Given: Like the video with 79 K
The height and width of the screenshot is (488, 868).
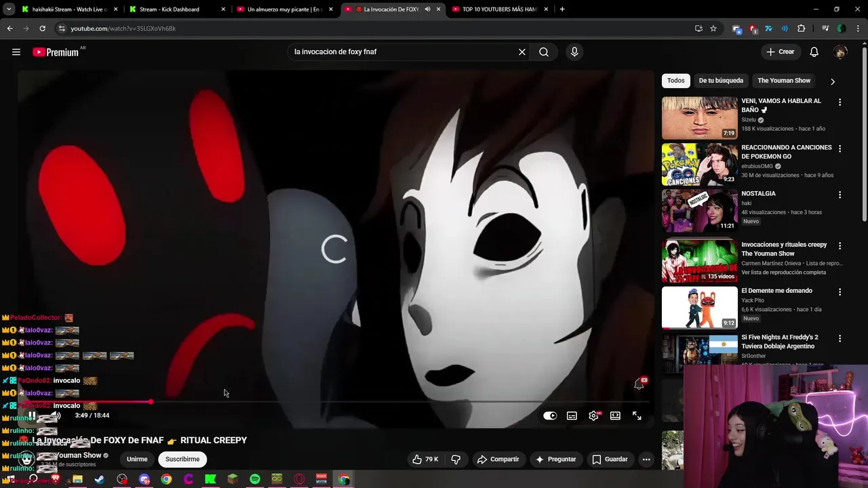Looking at the screenshot, I should (425, 459).
